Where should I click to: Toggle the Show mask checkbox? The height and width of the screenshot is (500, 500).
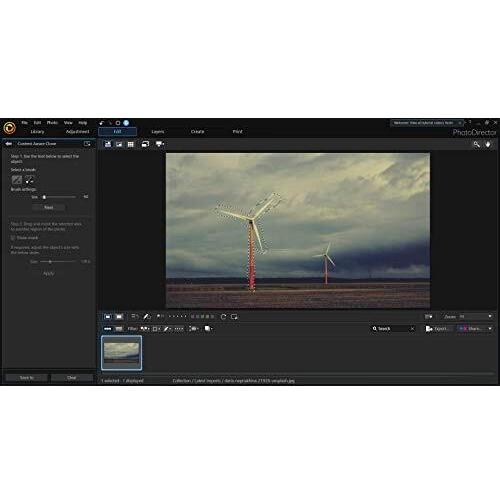click(x=13, y=238)
